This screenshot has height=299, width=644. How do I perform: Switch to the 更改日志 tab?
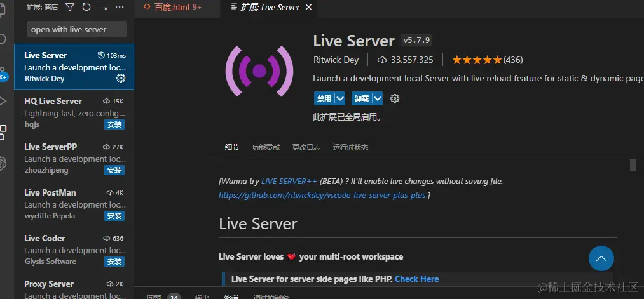point(306,148)
